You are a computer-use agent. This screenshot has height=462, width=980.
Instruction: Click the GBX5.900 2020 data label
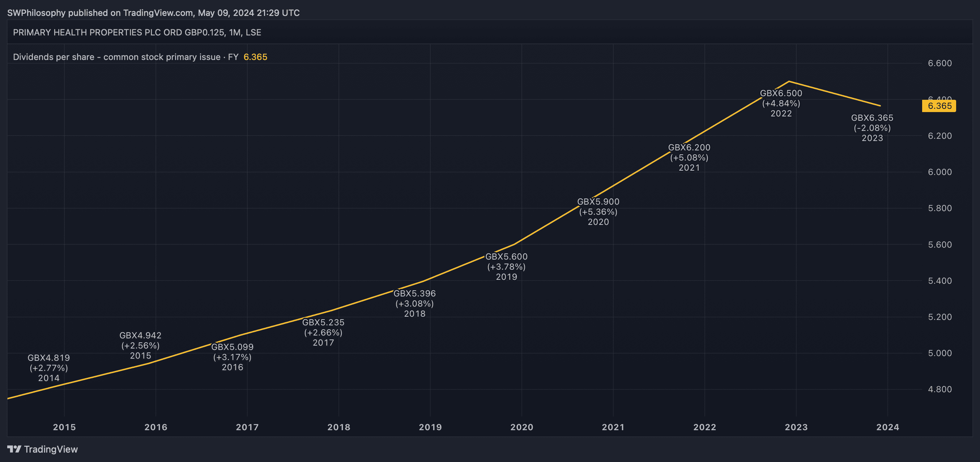tap(598, 211)
